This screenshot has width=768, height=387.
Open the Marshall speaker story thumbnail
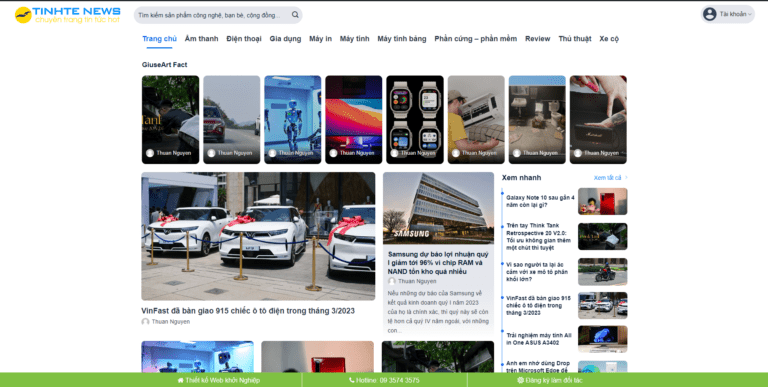[x=598, y=120]
